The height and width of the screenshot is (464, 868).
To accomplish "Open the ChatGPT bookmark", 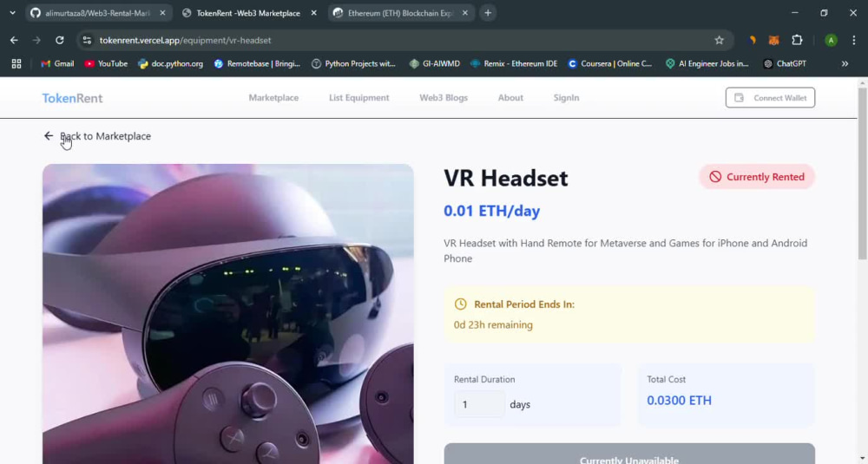I will (785, 63).
